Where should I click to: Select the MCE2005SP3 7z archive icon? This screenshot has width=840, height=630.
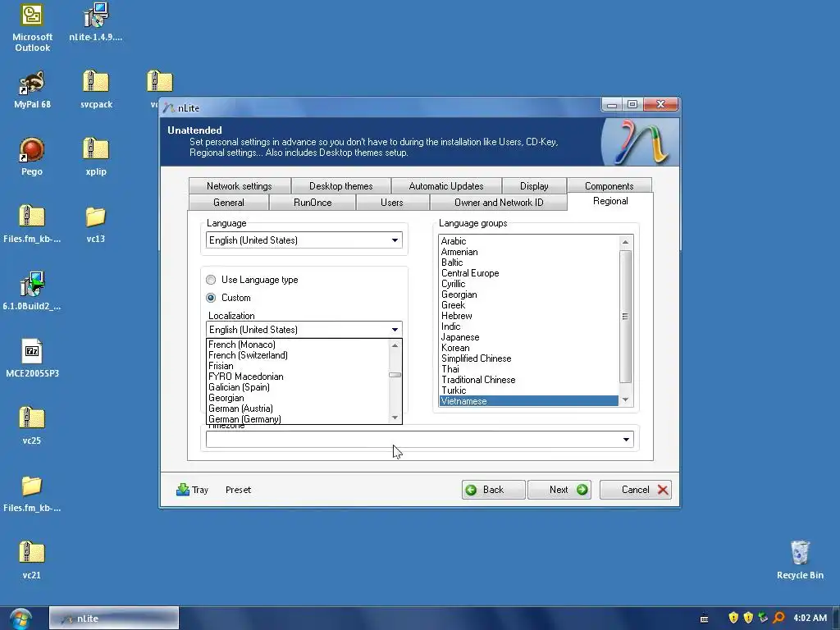[x=32, y=358]
